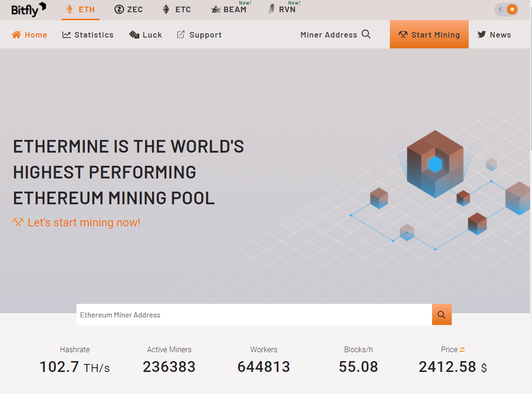Click the Active Miners label
The height and width of the screenshot is (394, 532).
pos(169,349)
